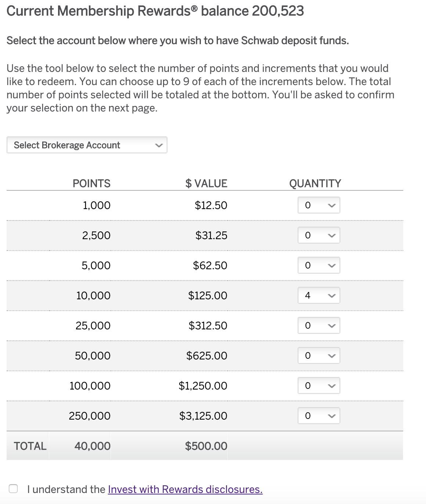Click the $125.00 value cell
The height and width of the screenshot is (504, 426).
click(x=207, y=295)
